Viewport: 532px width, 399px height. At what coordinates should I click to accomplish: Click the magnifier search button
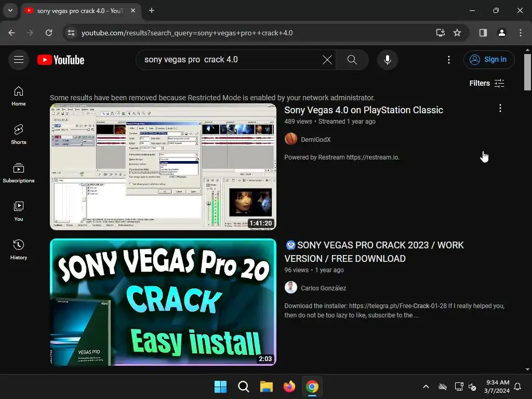tap(352, 60)
